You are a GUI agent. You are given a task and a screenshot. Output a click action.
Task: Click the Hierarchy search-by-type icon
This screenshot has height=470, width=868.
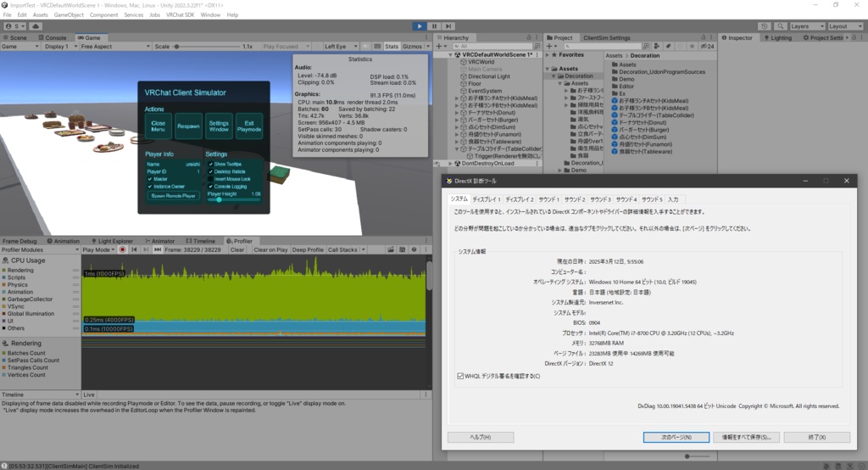coord(536,47)
